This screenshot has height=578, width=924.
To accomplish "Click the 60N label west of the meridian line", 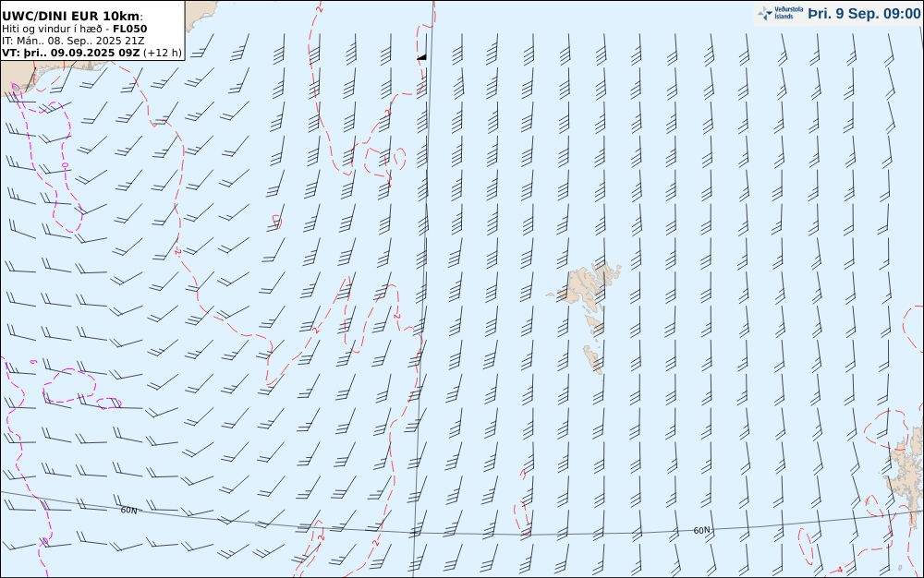I will pos(128,511).
